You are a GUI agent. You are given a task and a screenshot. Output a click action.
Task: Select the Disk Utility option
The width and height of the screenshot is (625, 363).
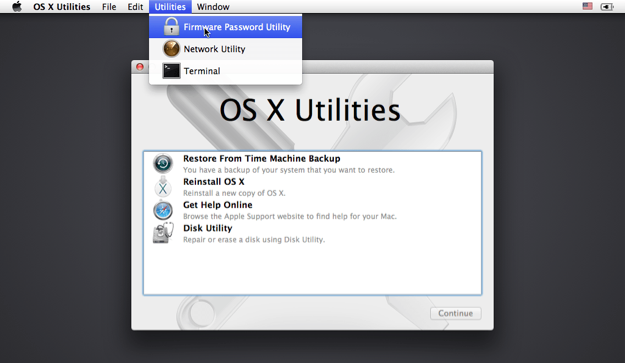[312, 233]
